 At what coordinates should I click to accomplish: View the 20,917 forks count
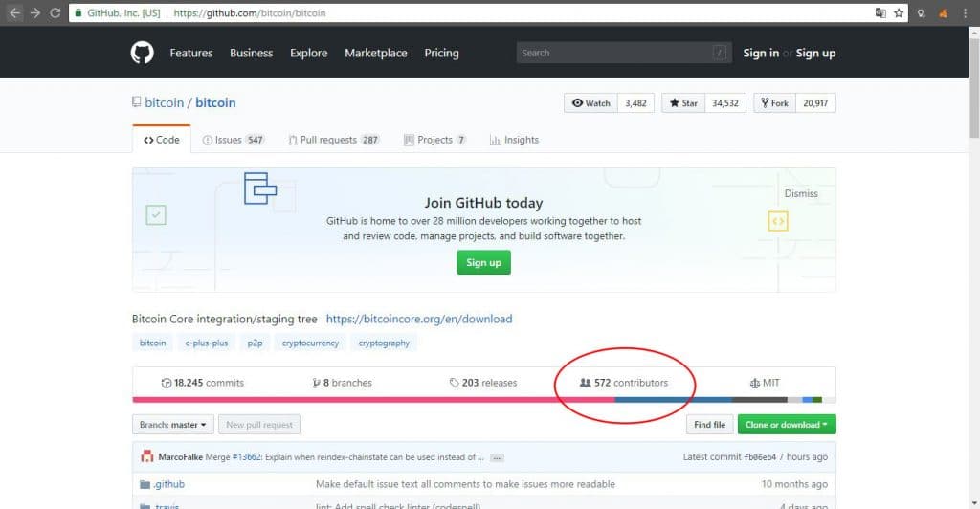pos(815,103)
